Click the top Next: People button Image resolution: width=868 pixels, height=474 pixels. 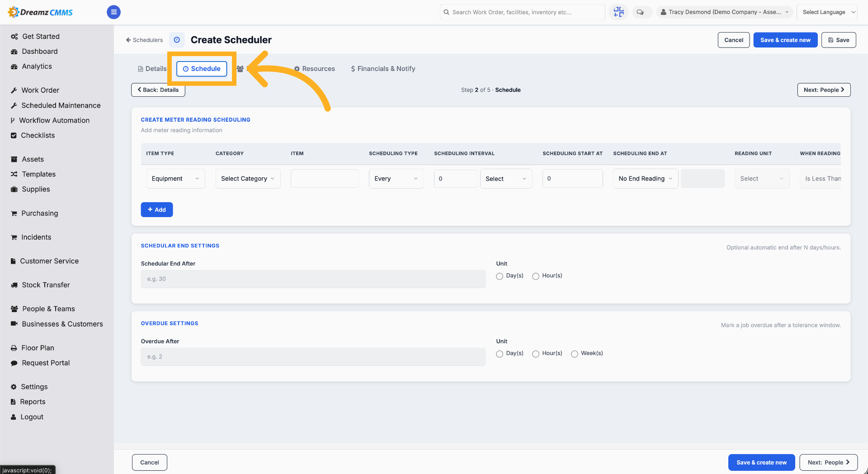tap(824, 90)
